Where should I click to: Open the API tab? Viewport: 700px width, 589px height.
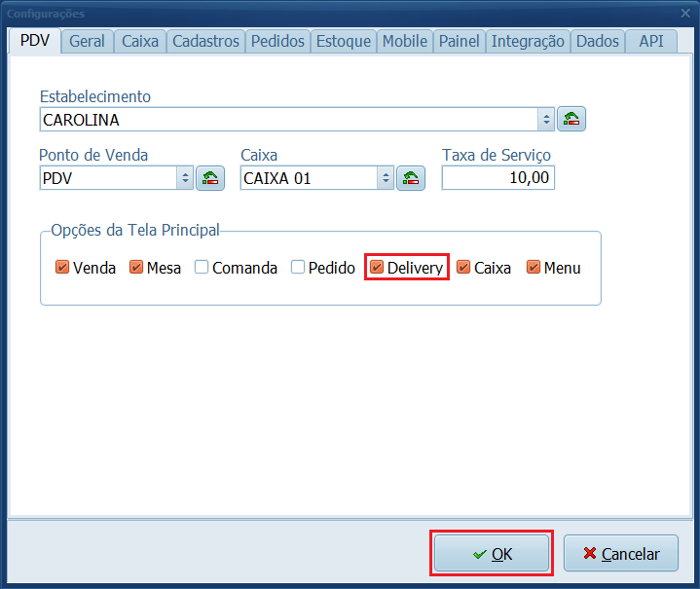[651, 41]
